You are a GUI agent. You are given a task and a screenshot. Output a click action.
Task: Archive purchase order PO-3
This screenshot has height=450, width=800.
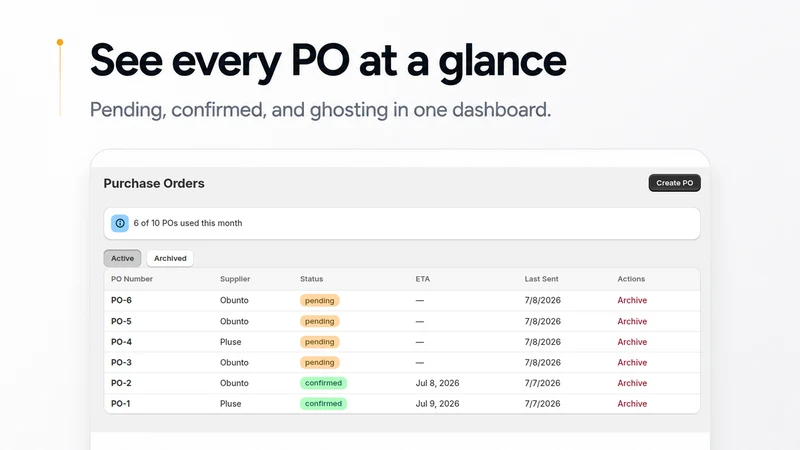click(x=632, y=363)
